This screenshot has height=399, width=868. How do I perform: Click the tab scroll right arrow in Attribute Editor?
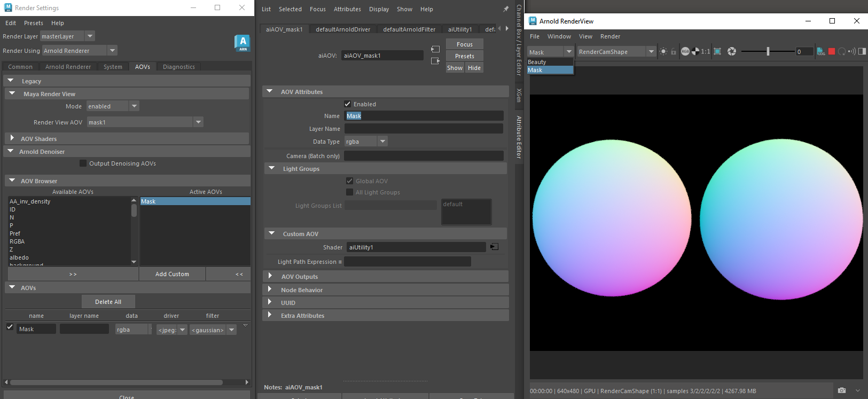point(506,28)
